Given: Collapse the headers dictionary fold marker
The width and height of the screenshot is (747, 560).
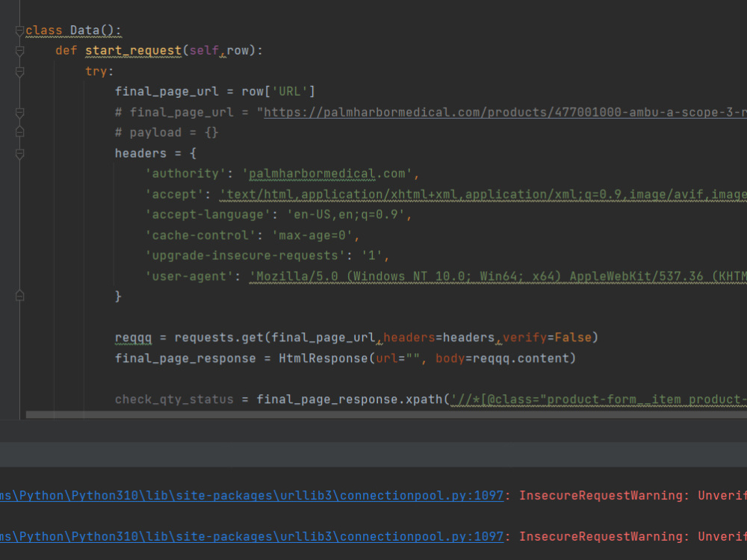Looking at the screenshot, I should tap(19, 154).
